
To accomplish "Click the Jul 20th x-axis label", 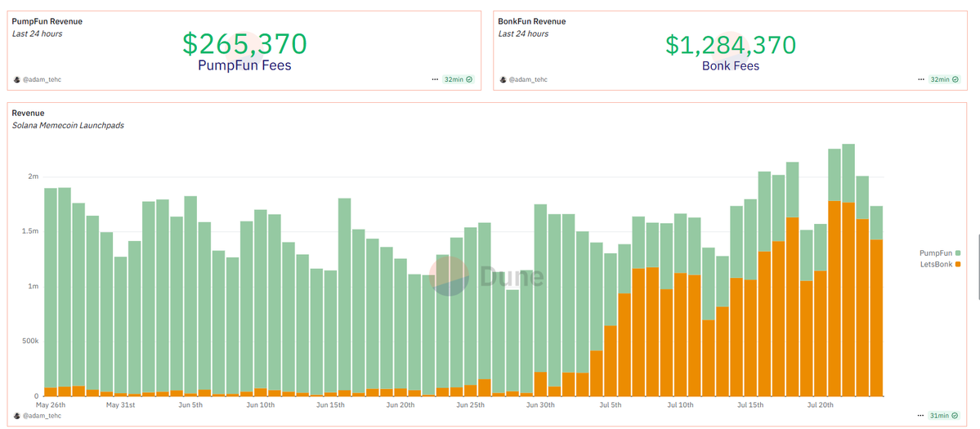I will click(x=820, y=404).
